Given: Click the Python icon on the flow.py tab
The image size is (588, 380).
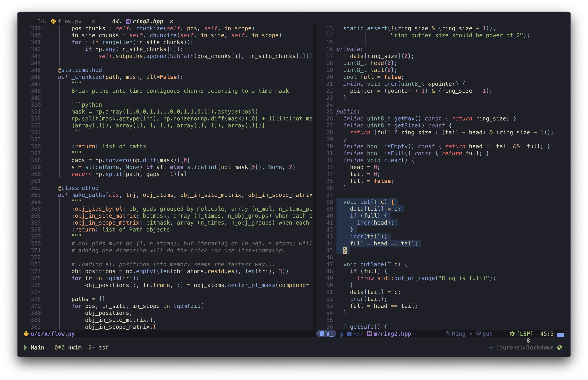Looking at the screenshot, I should 53,21.
